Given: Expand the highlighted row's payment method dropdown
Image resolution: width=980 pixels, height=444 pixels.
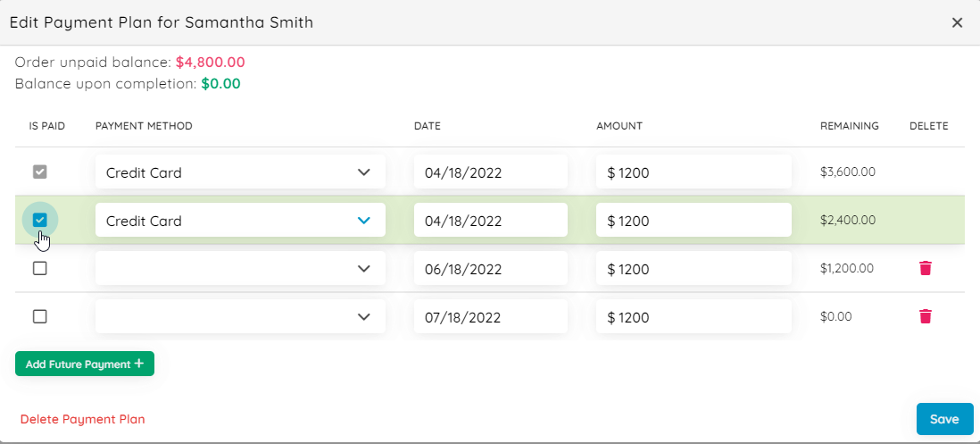Looking at the screenshot, I should tap(240, 221).
